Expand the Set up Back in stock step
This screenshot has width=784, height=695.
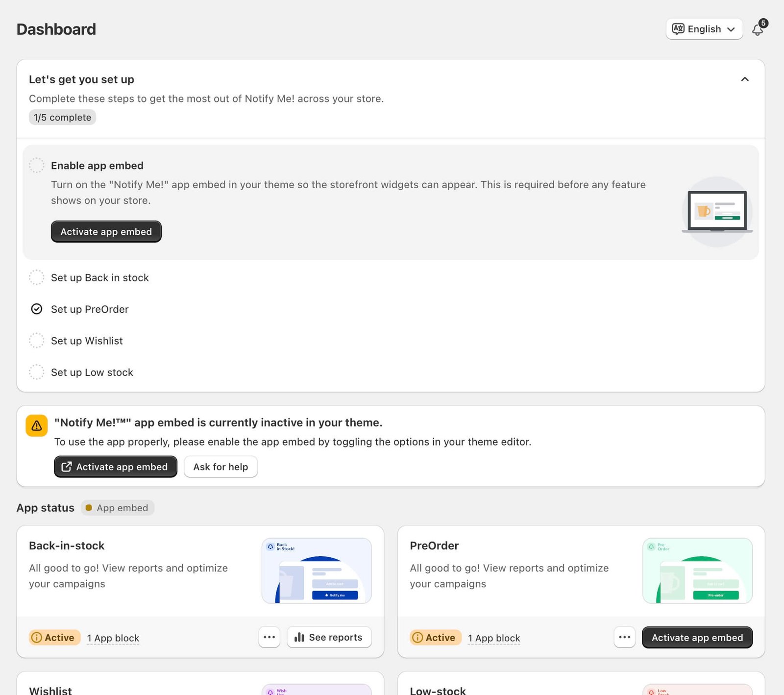tap(100, 277)
